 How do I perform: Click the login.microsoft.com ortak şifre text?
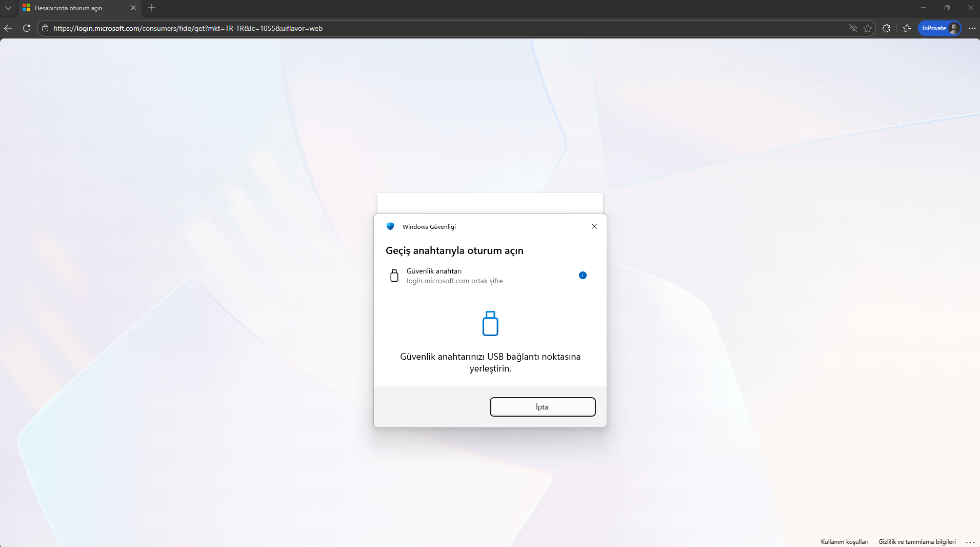tap(454, 281)
